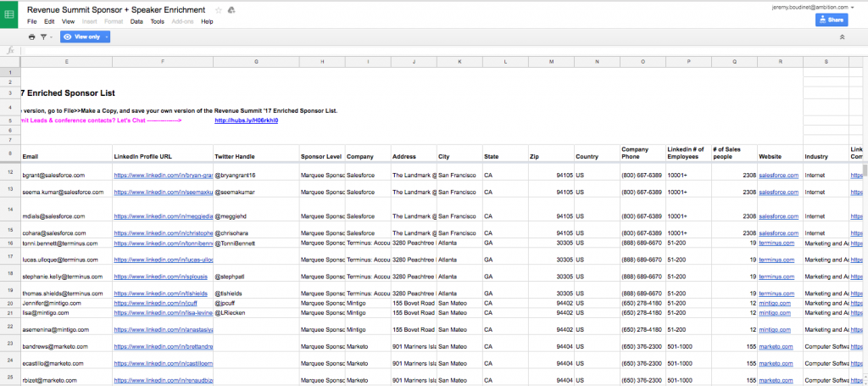Select the Twitter Handle header cell
This screenshot has height=386, width=868.
click(x=256, y=153)
